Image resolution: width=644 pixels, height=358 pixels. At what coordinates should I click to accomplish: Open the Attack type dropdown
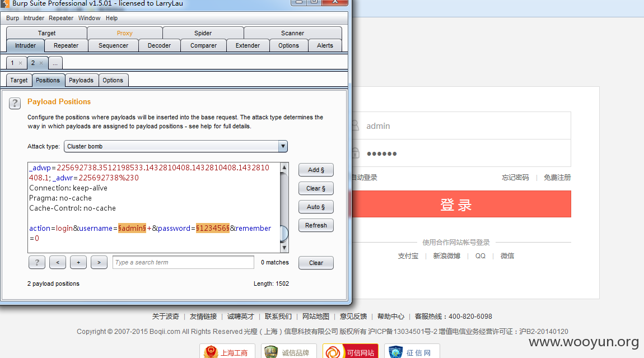click(283, 146)
